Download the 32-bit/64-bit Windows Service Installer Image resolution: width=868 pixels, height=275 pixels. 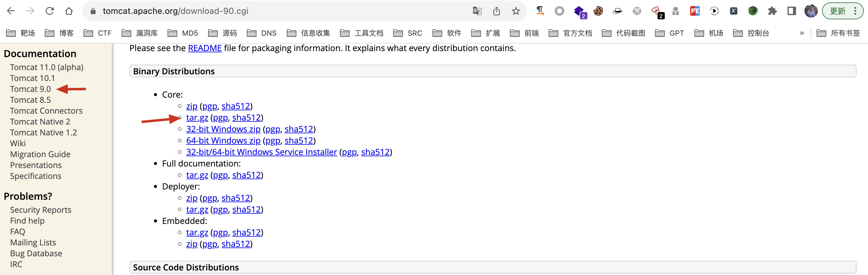262,152
